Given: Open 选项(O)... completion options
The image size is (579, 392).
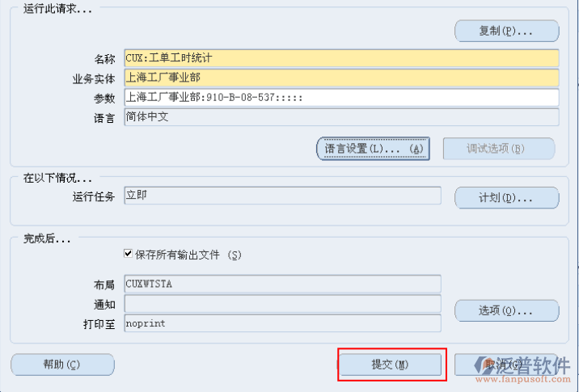Looking at the screenshot, I should point(506,310).
